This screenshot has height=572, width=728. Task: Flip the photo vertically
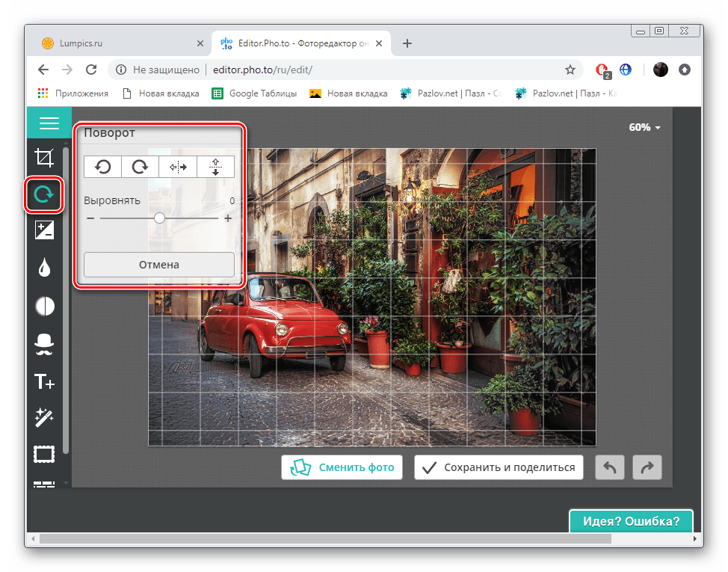[x=215, y=167]
